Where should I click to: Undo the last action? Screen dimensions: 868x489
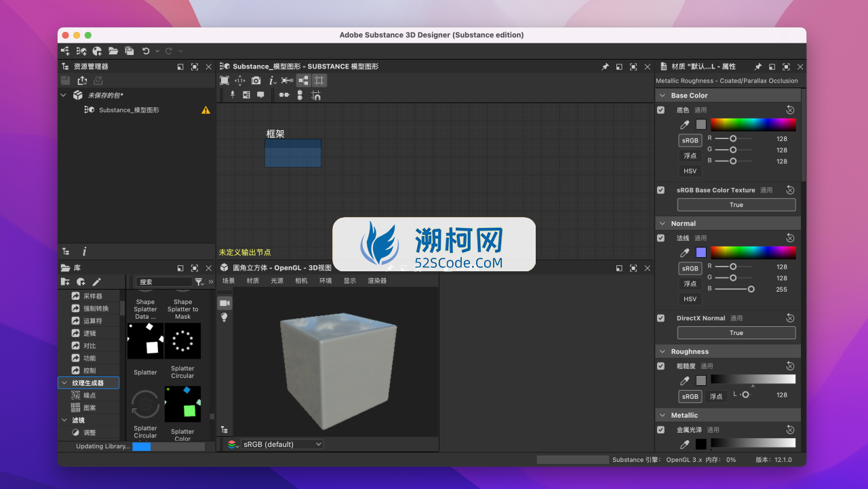[146, 51]
